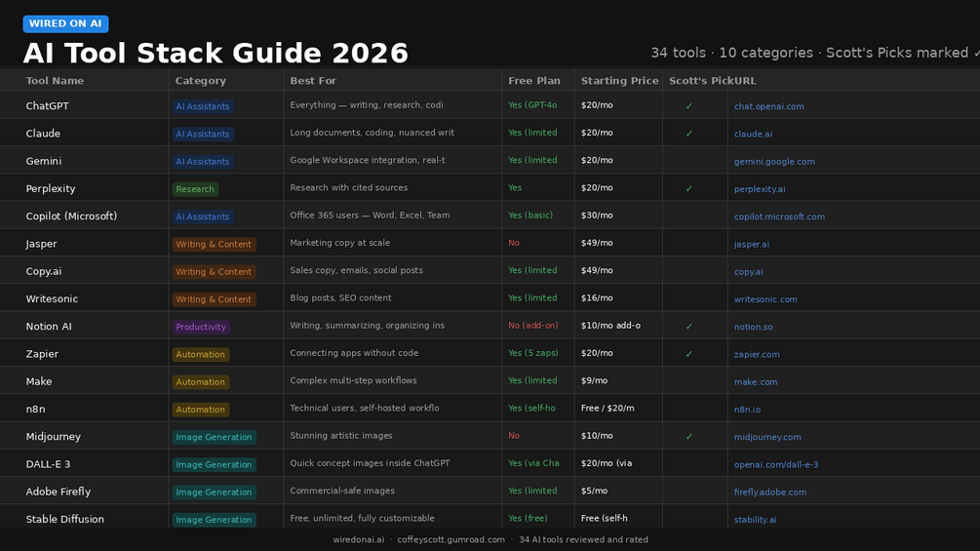The width and height of the screenshot is (980, 551).
Task: Open the notion.so link
Action: 753,326
